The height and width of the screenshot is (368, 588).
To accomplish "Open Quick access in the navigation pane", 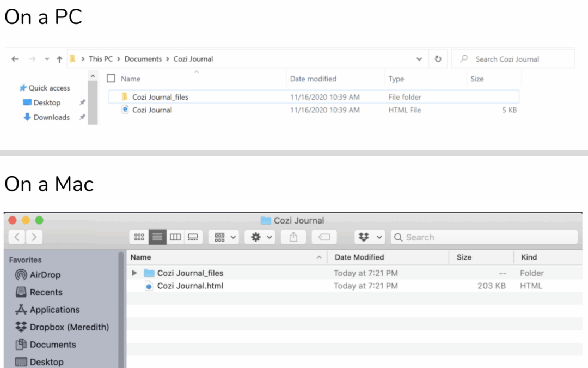I will click(x=45, y=88).
